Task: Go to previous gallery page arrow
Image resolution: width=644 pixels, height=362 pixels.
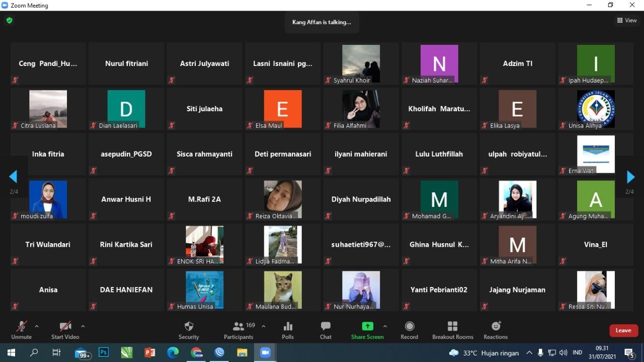Action: (14, 177)
